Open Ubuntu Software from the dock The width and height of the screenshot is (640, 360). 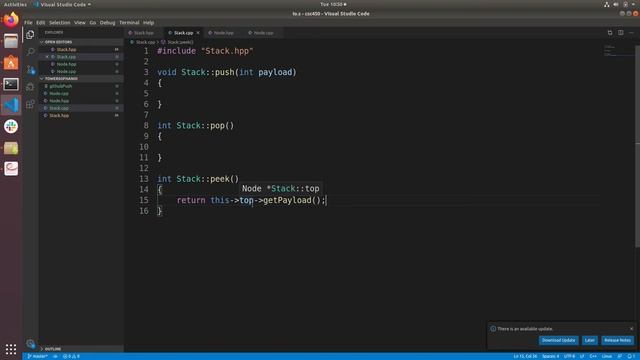(11, 62)
